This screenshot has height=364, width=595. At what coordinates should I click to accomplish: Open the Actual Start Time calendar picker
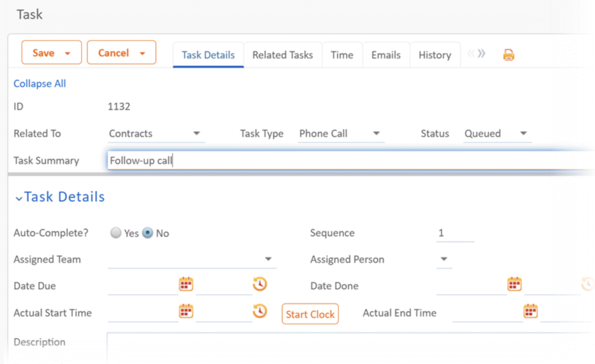click(186, 311)
